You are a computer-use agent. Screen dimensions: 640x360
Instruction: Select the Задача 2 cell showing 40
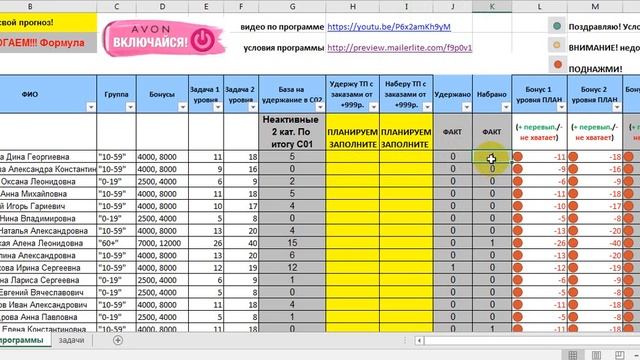[x=241, y=243]
